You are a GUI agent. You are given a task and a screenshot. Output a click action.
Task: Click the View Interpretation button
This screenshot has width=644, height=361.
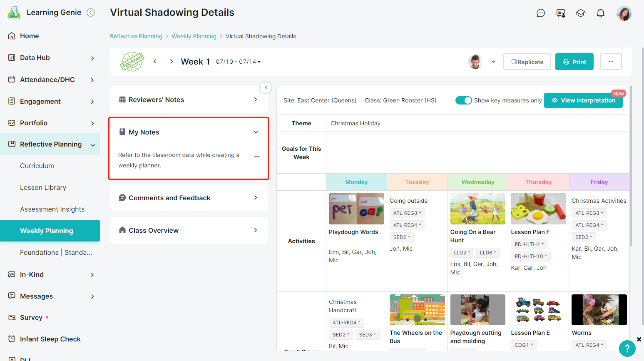[583, 100]
